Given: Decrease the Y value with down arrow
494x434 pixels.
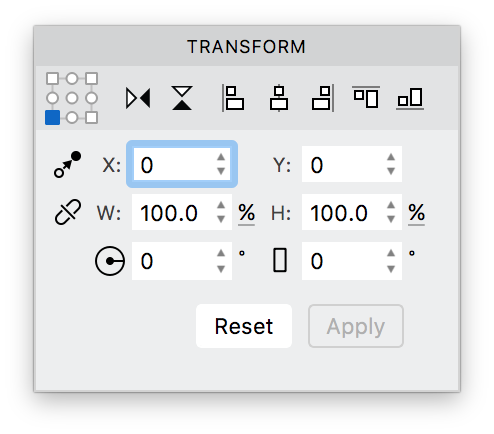Looking at the screenshot, I should [x=391, y=171].
